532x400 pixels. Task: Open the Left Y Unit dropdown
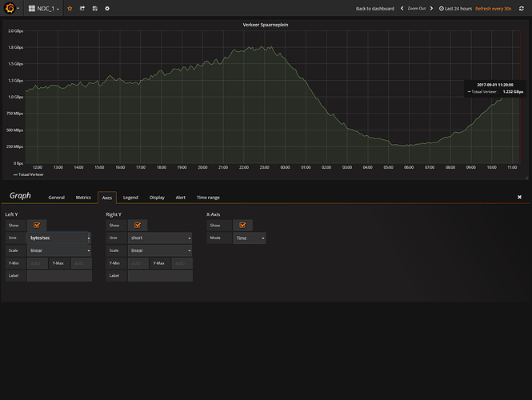point(59,238)
